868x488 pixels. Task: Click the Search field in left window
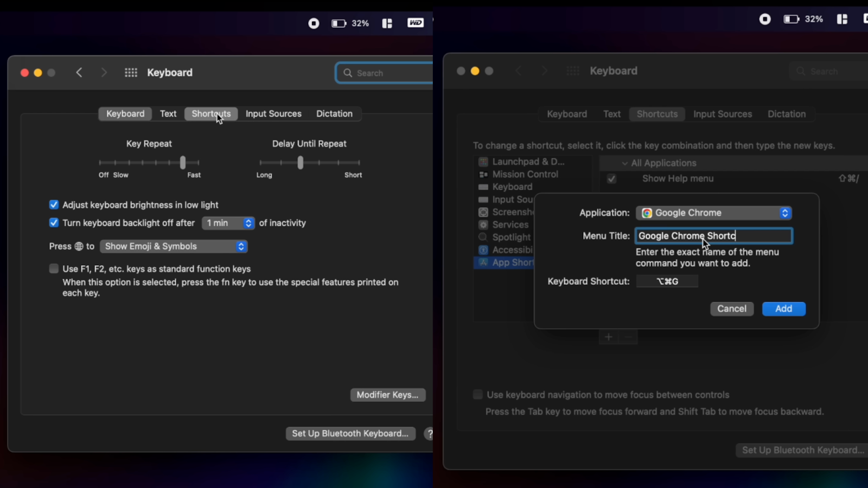coord(385,73)
